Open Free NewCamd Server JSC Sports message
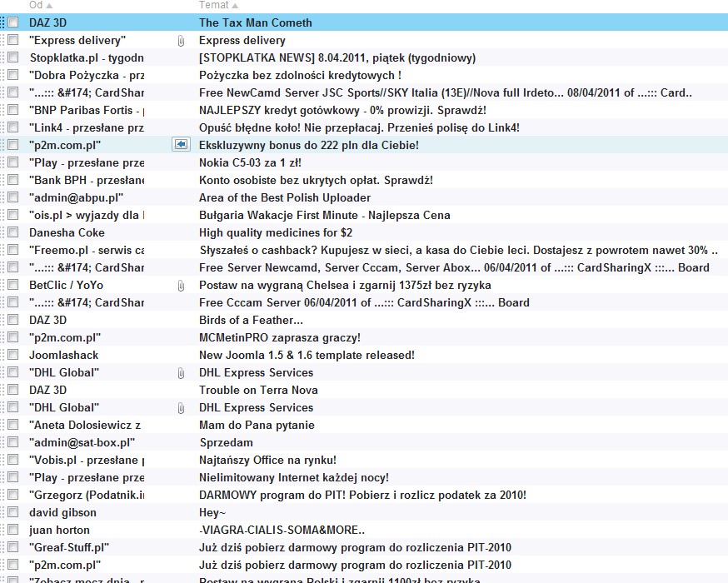 (x=446, y=92)
